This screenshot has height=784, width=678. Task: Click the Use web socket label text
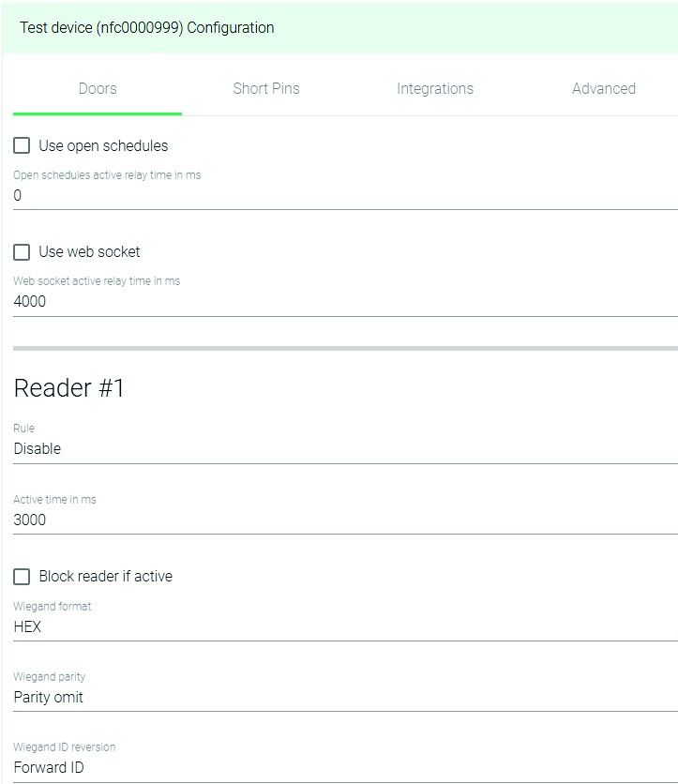click(x=89, y=252)
